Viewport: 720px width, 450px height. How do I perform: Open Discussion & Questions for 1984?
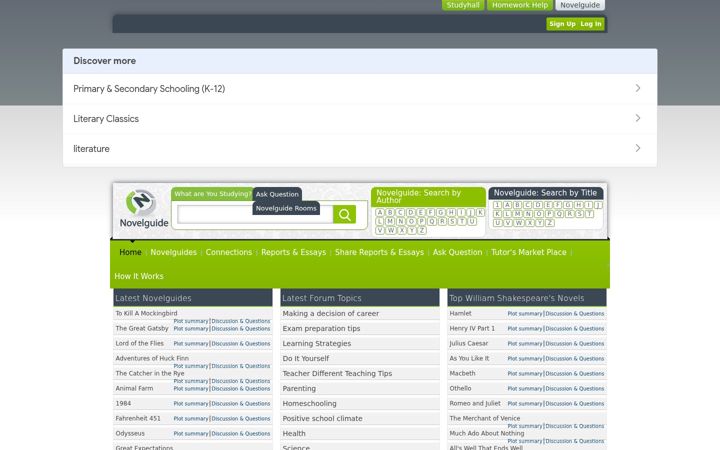(x=241, y=404)
